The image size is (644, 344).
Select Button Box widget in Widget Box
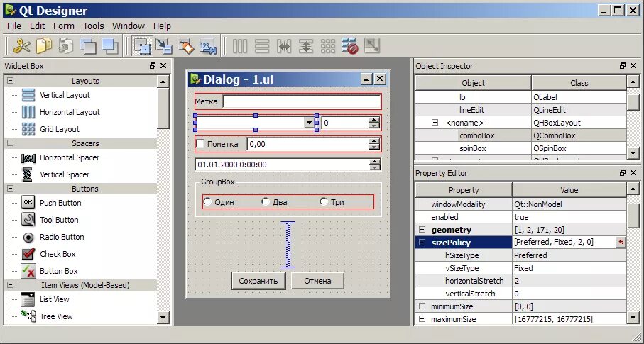59,271
